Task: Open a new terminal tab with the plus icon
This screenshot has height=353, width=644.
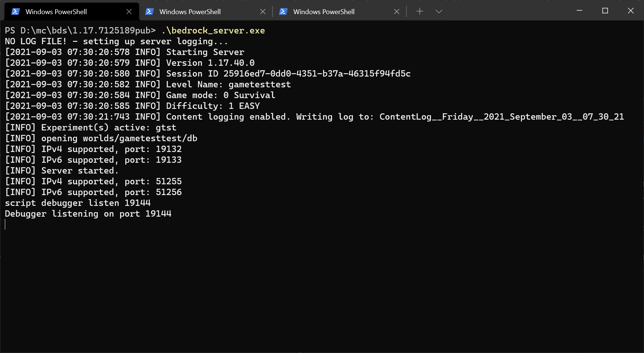Action: (x=419, y=12)
